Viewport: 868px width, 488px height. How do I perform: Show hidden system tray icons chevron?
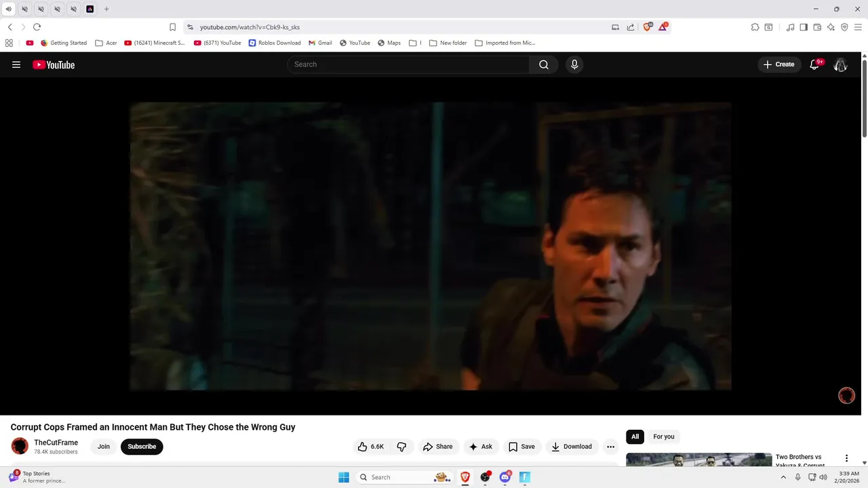point(783,477)
